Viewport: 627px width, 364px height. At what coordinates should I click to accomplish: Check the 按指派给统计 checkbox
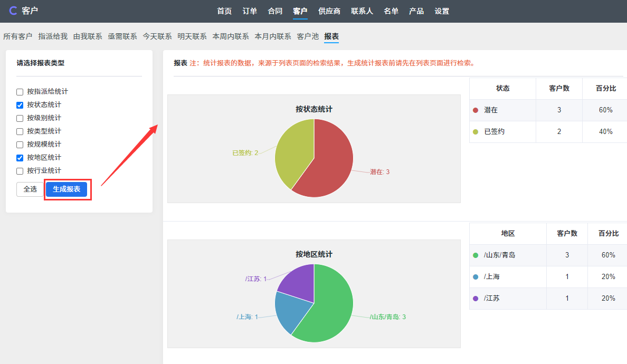20,92
